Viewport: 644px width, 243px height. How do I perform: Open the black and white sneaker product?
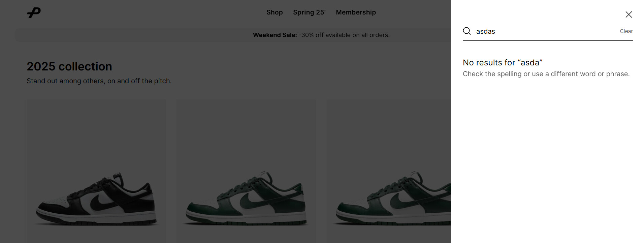click(x=96, y=171)
